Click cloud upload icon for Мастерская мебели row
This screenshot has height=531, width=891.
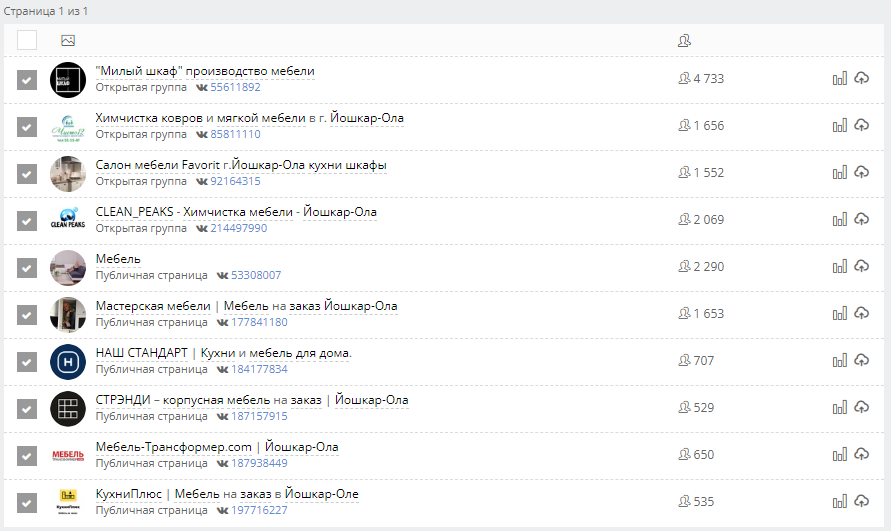[861, 314]
